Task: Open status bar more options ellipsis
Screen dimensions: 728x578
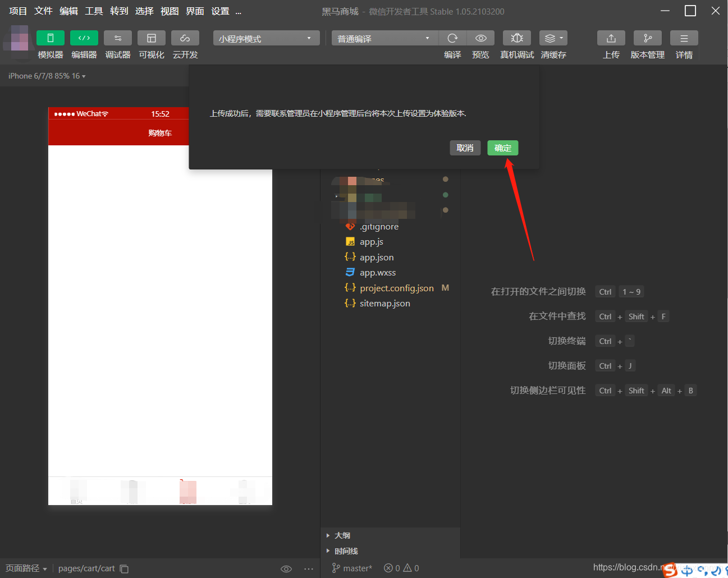Action: 309,569
